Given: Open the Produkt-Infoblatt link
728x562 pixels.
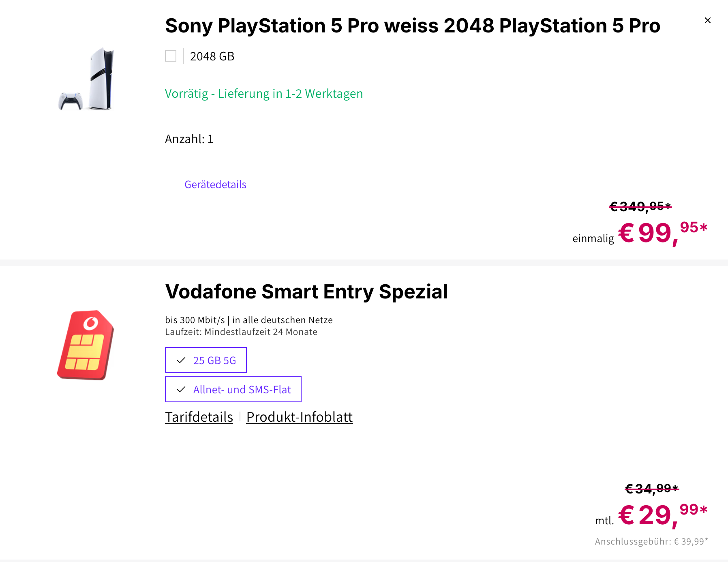Looking at the screenshot, I should tap(300, 417).
